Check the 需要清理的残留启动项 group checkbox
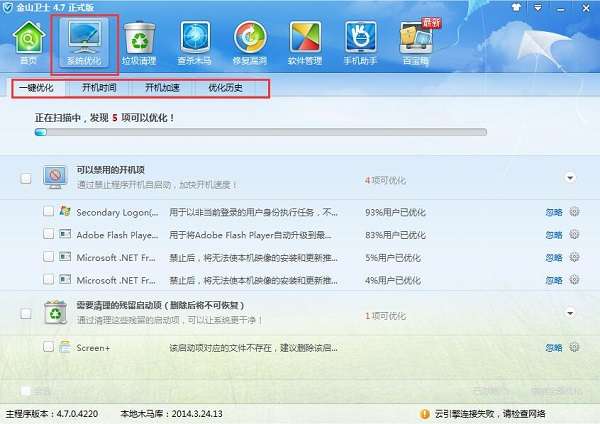Image resolution: width=600 pixels, height=424 pixels. (26, 314)
